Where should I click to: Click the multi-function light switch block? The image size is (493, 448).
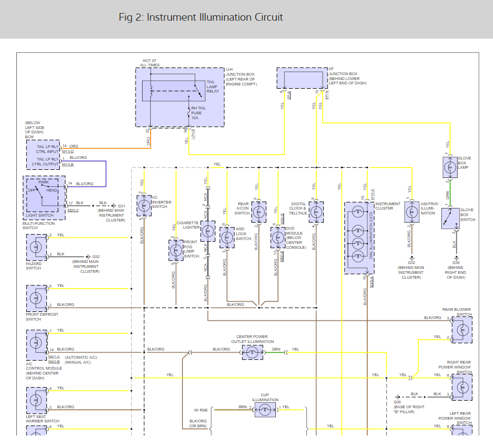pyautogui.click(x=44, y=197)
